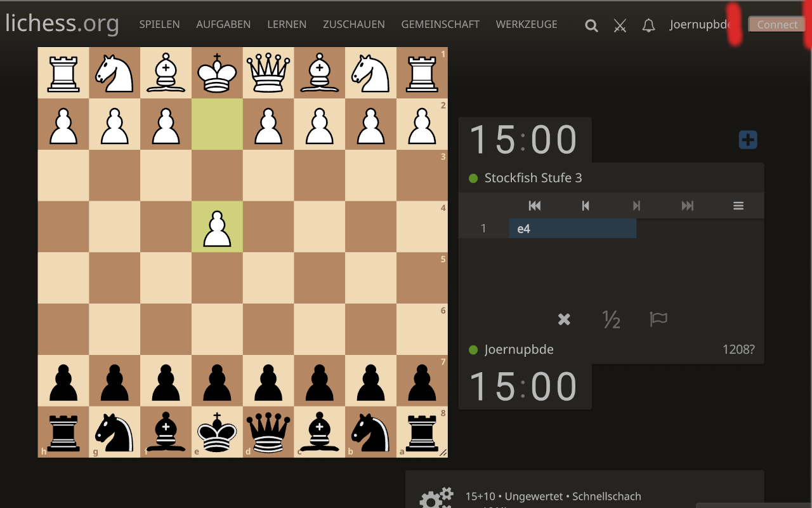The width and height of the screenshot is (812, 508).
Task: Abort the game with the X icon
Action: (563, 319)
